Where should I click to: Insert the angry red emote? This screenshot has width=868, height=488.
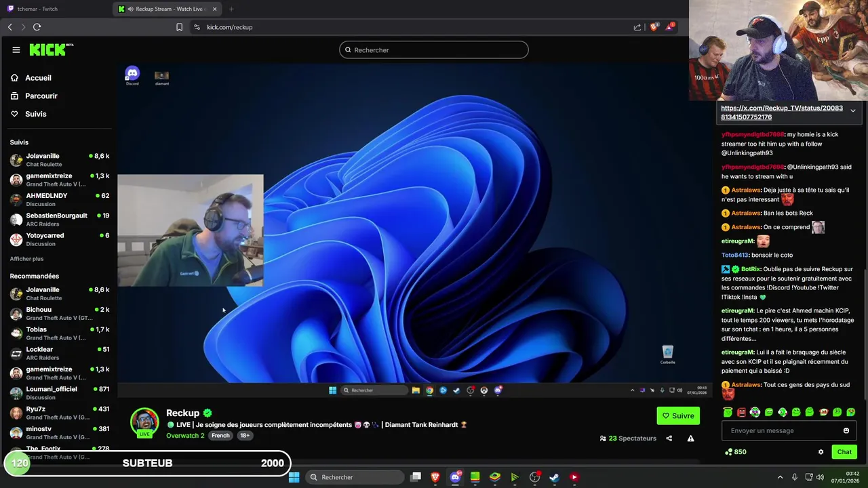click(741, 412)
